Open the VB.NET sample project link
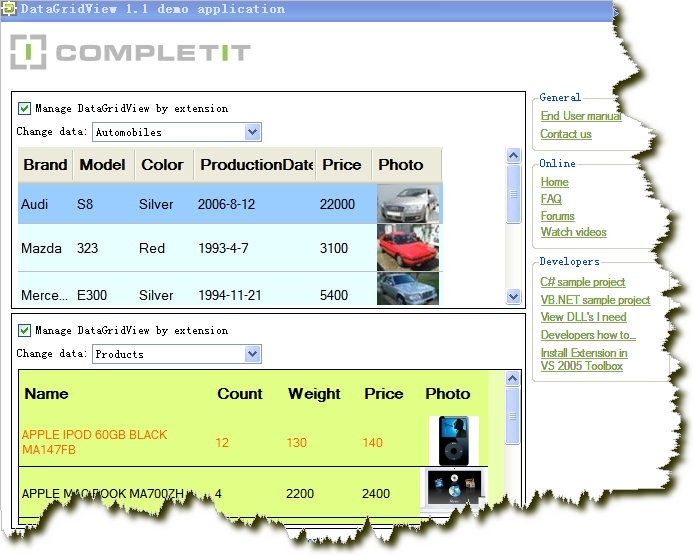The height and width of the screenshot is (556, 693). tap(595, 300)
